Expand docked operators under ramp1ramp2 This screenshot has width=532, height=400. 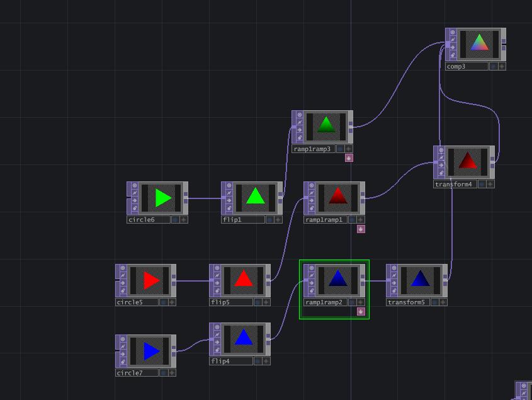click(361, 311)
